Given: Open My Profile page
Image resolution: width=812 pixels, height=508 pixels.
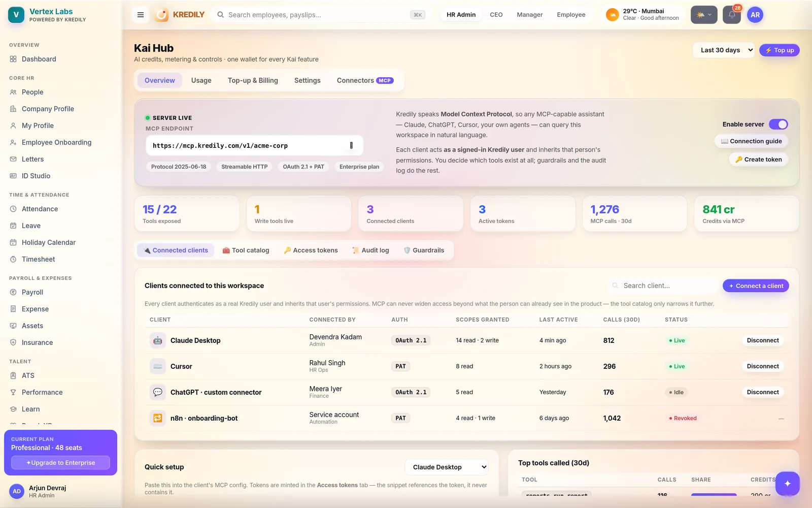Looking at the screenshot, I should (x=61, y=125).
